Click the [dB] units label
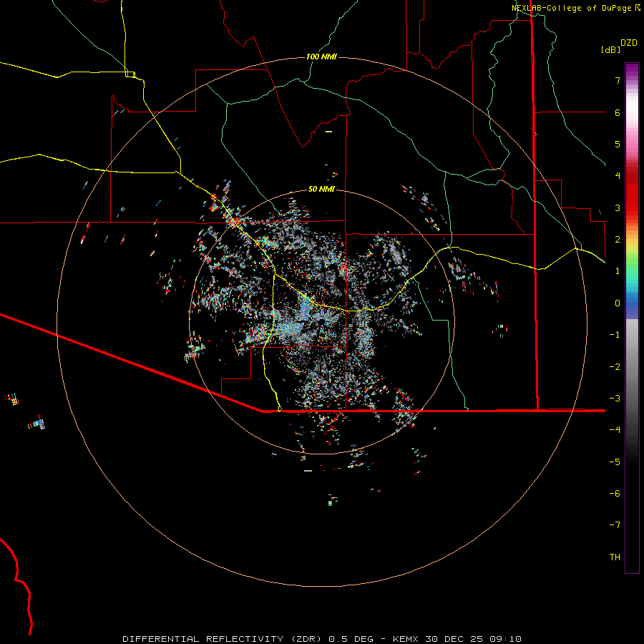Image resolution: width=644 pixels, height=644 pixels. pos(610,49)
